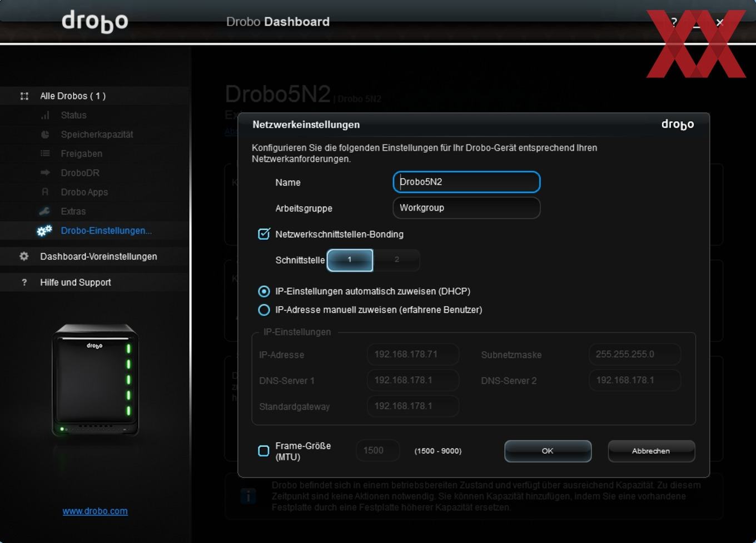756x543 pixels.
Task: Click the DroboDR arrow icon
Action: coord(45,173)
